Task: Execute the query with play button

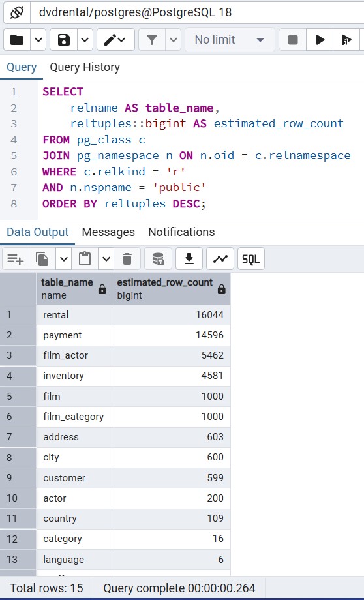Action: pos(320,39)
